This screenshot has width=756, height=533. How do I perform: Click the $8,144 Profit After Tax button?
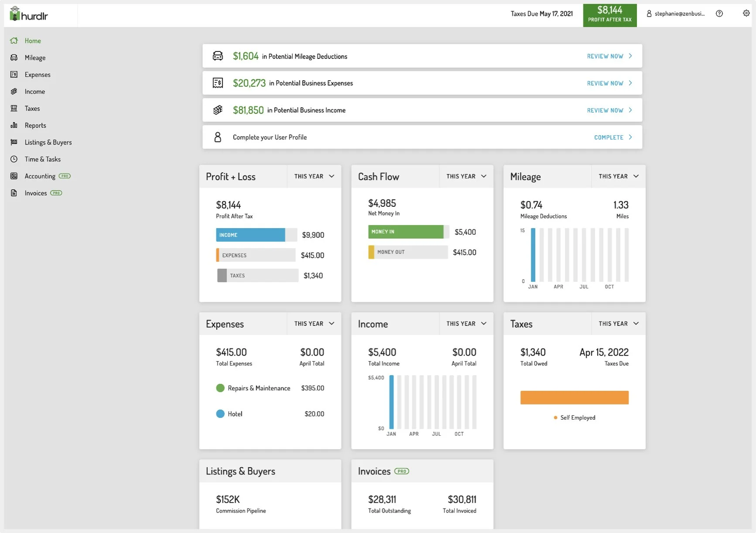pyautogui.click(x=610, y=15)
